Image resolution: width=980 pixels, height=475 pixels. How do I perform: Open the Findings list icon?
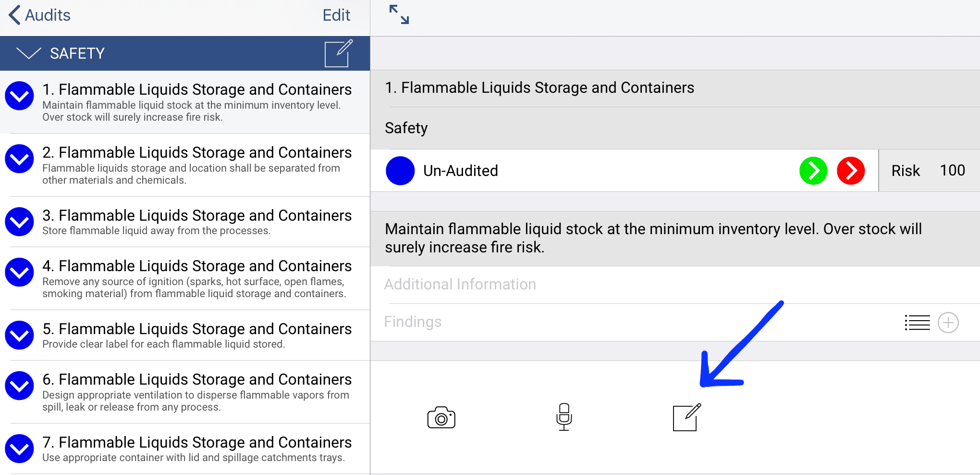(917, 323)
